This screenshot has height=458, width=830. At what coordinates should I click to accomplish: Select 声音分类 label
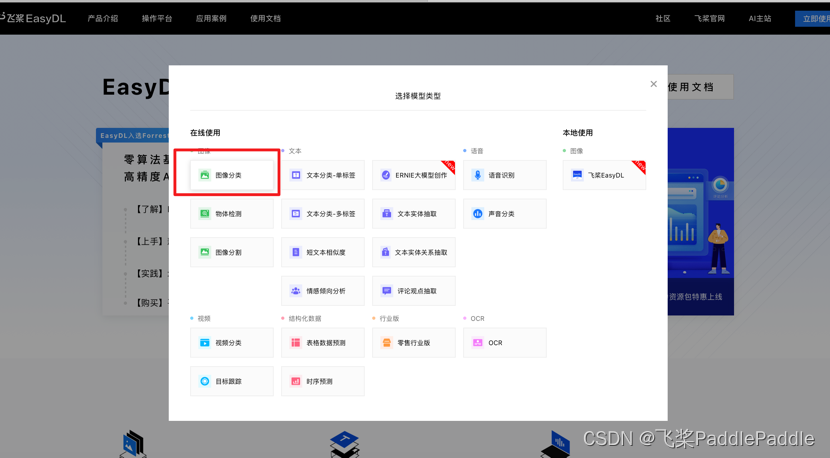[x=501, y=214]
